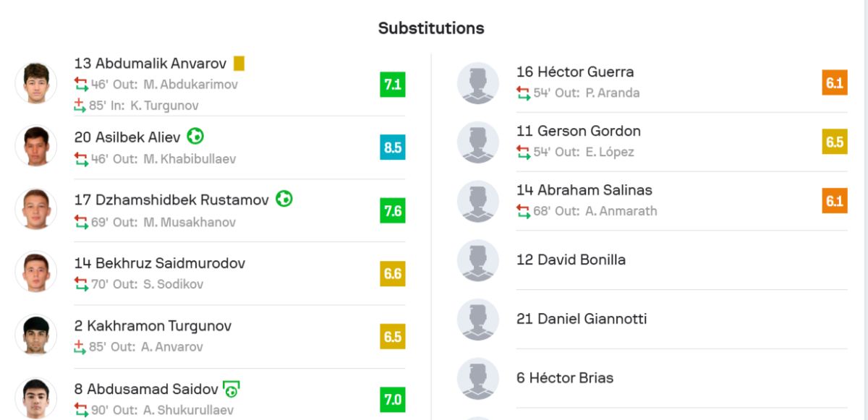Image resolution: width=868 pixels, height=420 pixels.
Task: Click Abdumalik Anvarov's yellow card icon
Action: [x=239, y=64]
